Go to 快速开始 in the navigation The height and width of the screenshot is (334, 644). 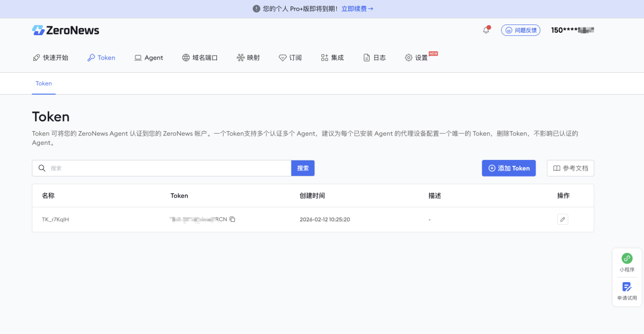[x=51, y=57]
